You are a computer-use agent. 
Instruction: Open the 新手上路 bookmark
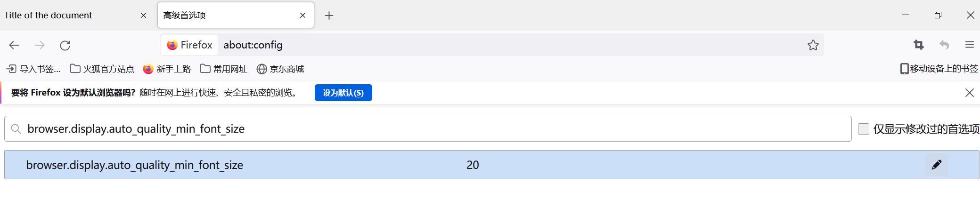coord(167,69)
